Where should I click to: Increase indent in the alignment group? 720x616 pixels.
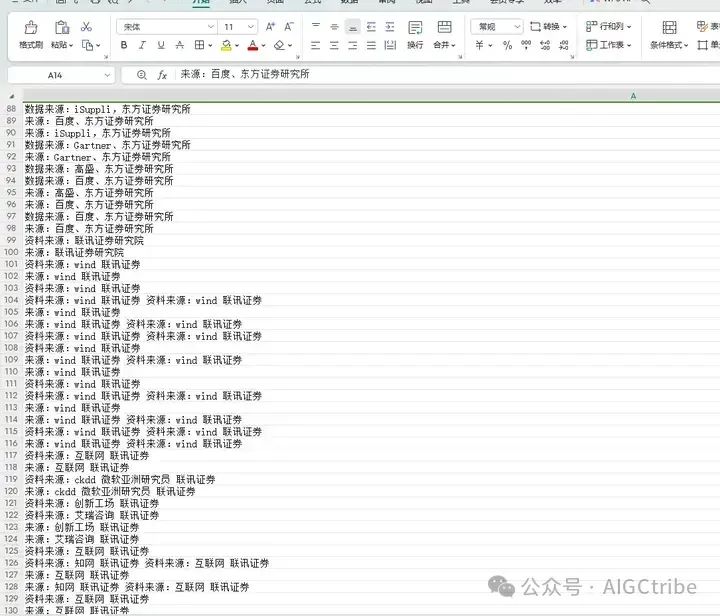tap(390, 27)
